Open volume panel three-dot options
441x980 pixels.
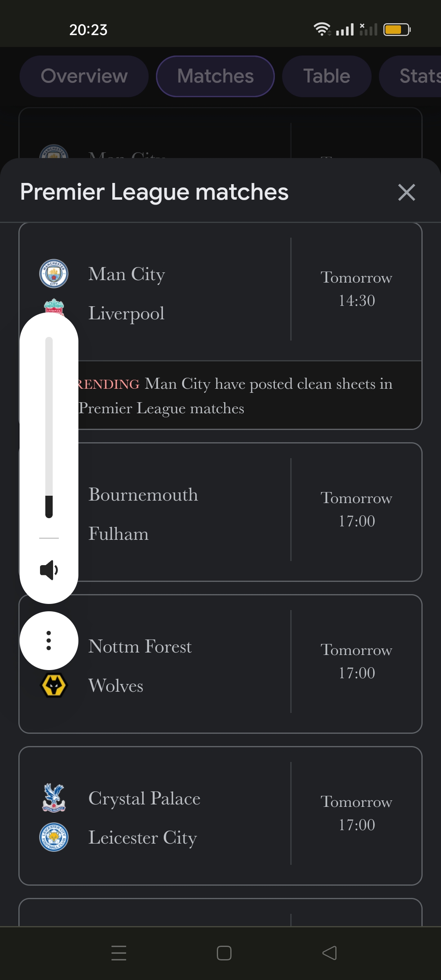pyautogui.click(x=49, y=640)
